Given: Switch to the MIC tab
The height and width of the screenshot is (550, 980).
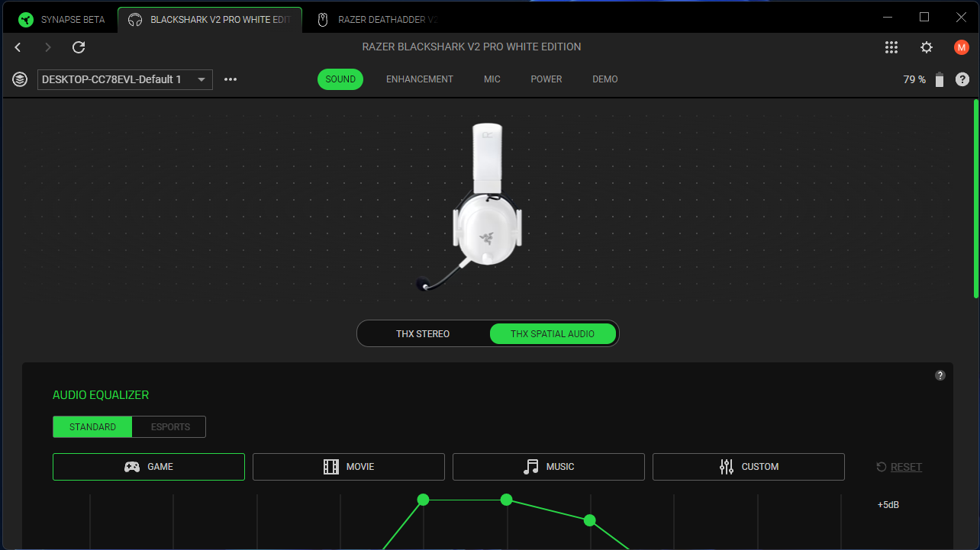Looking at the screenshot, I should (492, 79).
